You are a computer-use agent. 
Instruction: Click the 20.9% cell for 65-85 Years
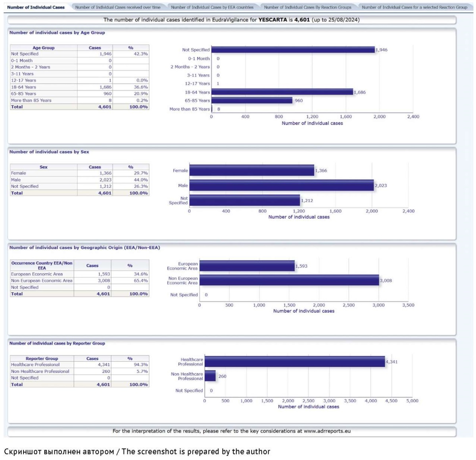[x=131, y=94]
